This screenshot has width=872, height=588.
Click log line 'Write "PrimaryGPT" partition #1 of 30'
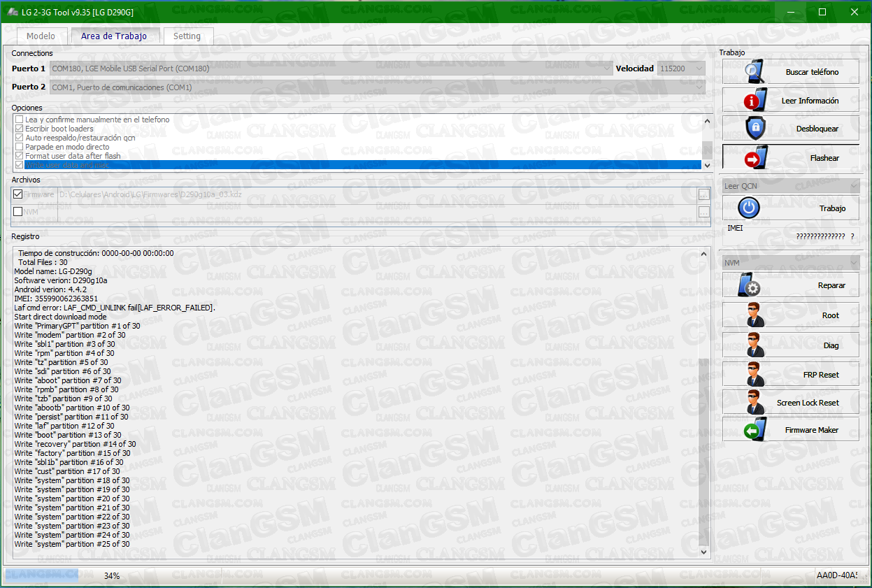tap(77, 326)
